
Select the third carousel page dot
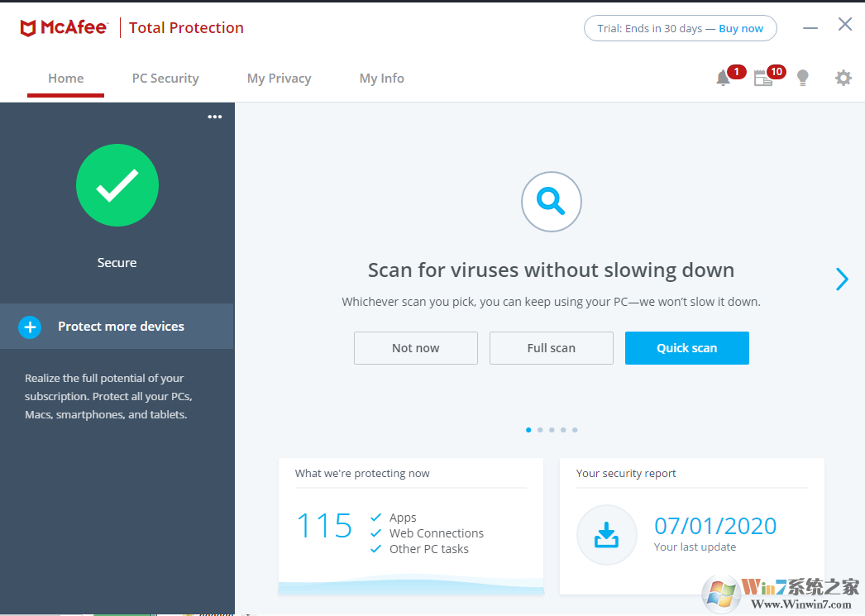tap(552, 430)
